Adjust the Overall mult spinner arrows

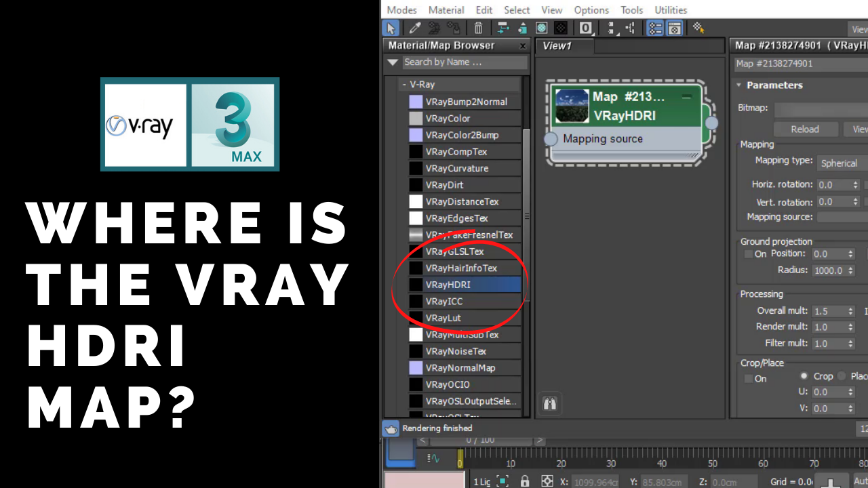[851, 311]
